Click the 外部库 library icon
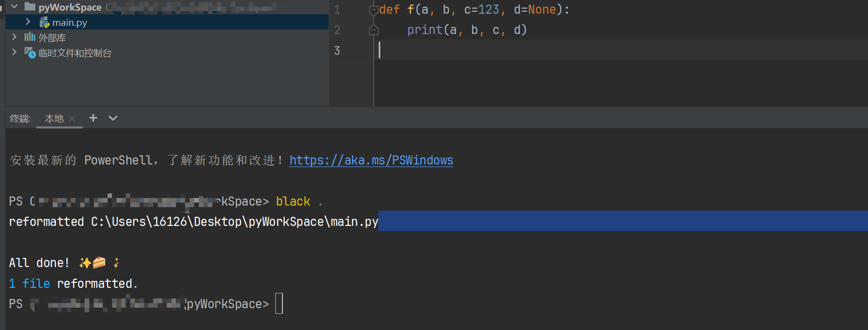This screenshot has width=868, height=330. tap(30, 37)
